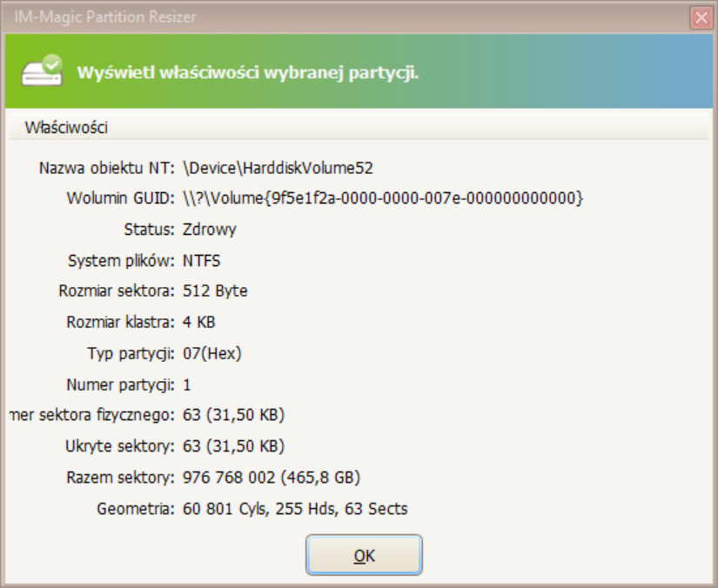Click the Rozmiar klastra label
The image size is (718, 588).
coord(120,322)
